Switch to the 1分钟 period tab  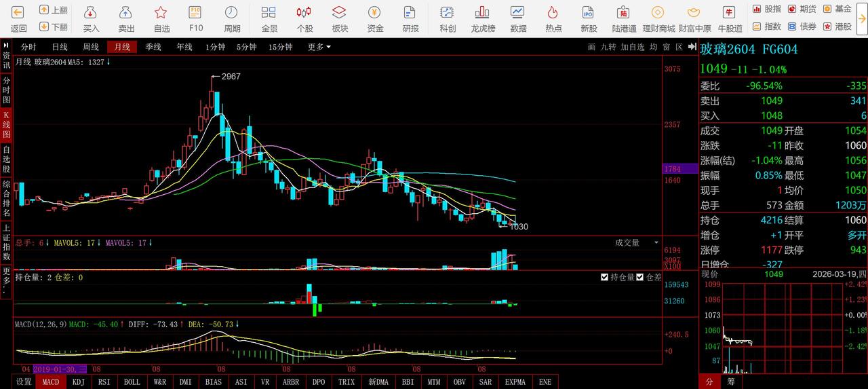216,47
